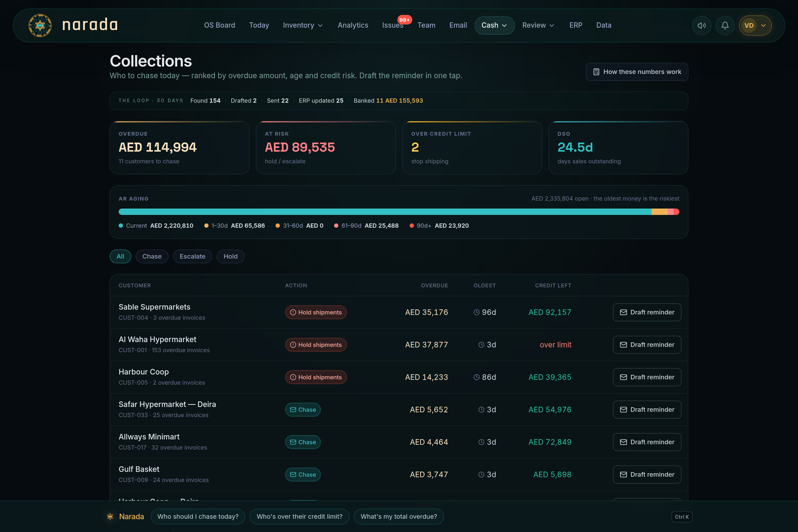Open the notifications bell
This screenshot has height=532, width=798.
coord(725,26)
